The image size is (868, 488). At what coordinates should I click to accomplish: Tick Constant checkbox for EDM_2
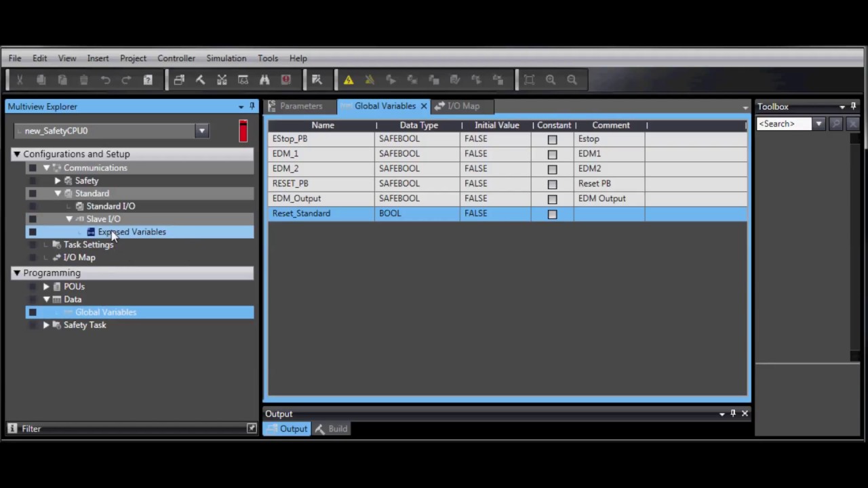click(x=552, y=169)
